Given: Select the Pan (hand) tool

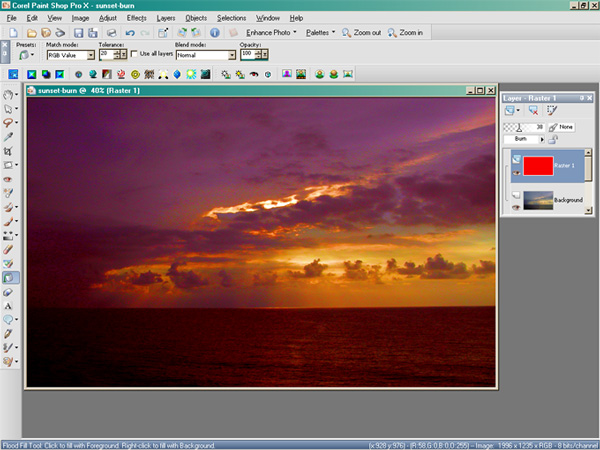Looking at the screenshot, I should click(x=8, y=95).
